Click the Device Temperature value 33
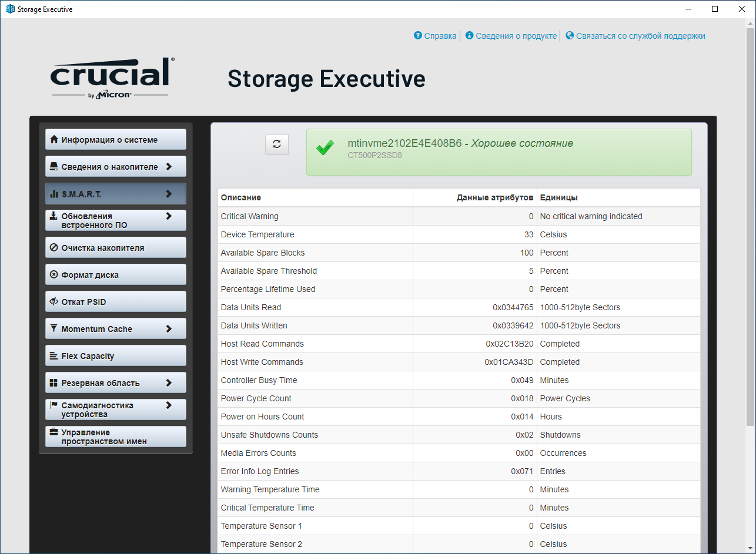Viewport: 756px width, 554px height. click(x=528, y=234)
